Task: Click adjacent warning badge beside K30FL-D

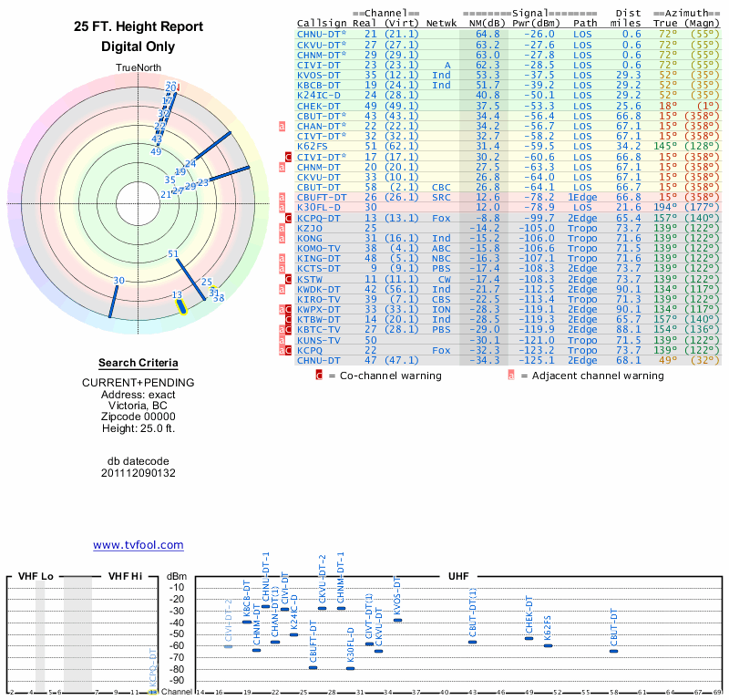Action: pos(282,208)
